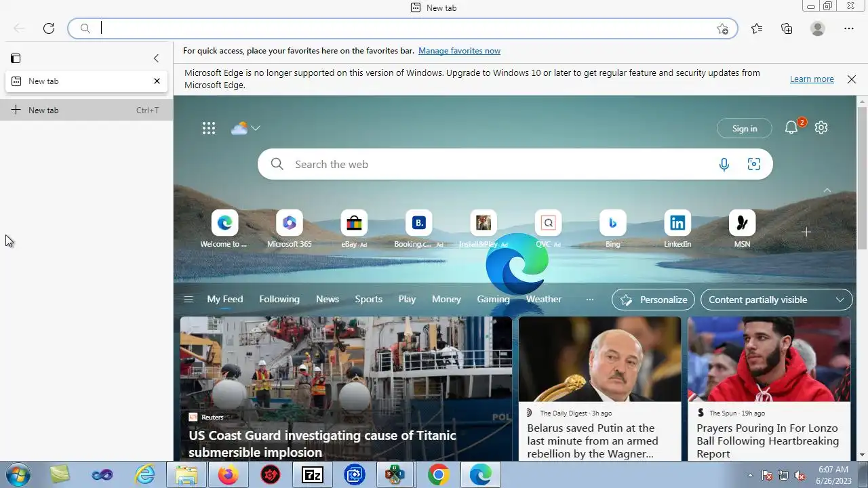Open the Titanic submersible Reuters article
The height and width of the screenshot is (488, 868).
346,389
